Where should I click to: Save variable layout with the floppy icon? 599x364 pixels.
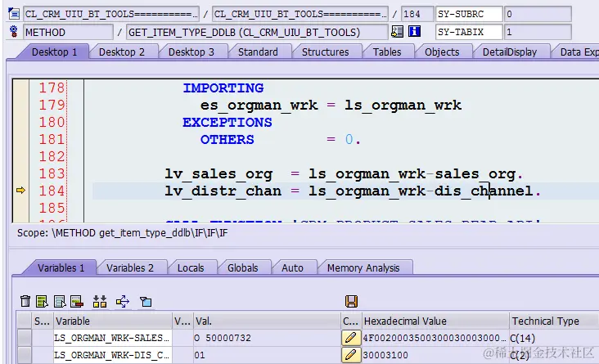coord(351,301)
